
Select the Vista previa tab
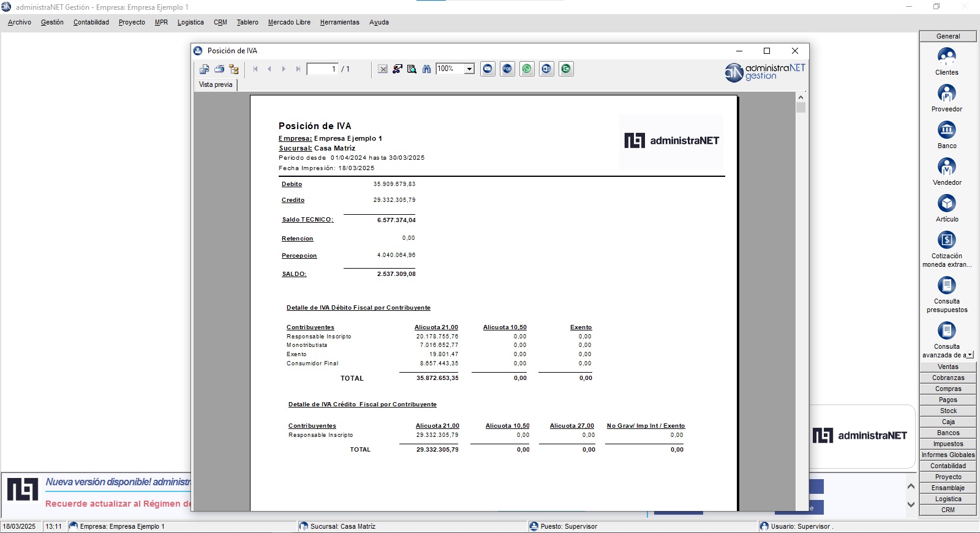(216, 84)
